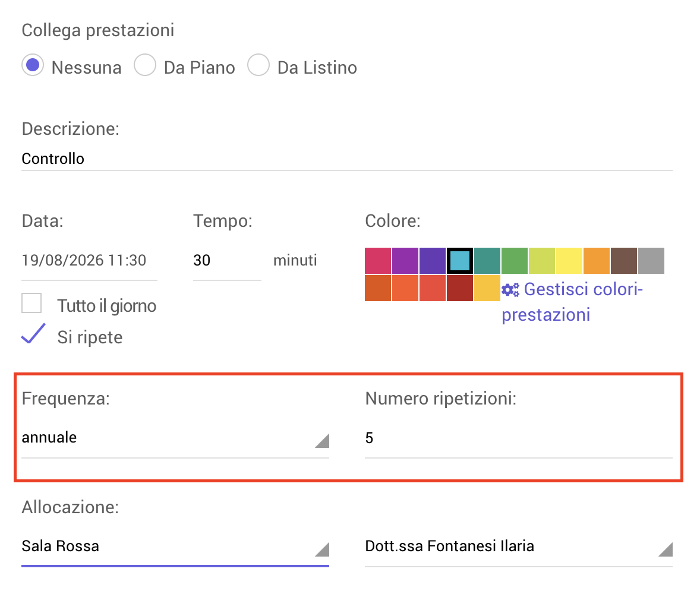This screenshot has height=594, width=700.
Task: Click the Numero ripetizioni field
Action: pos(519,438)
